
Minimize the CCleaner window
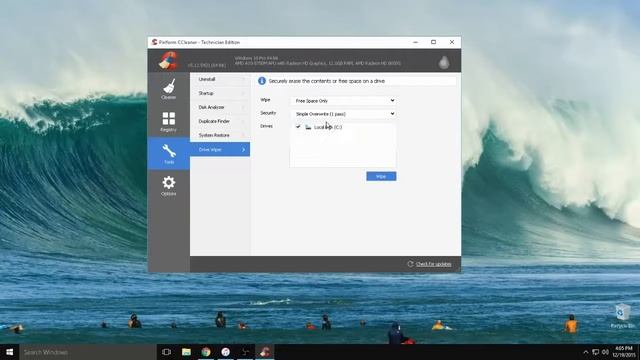[x=416, y=42]
